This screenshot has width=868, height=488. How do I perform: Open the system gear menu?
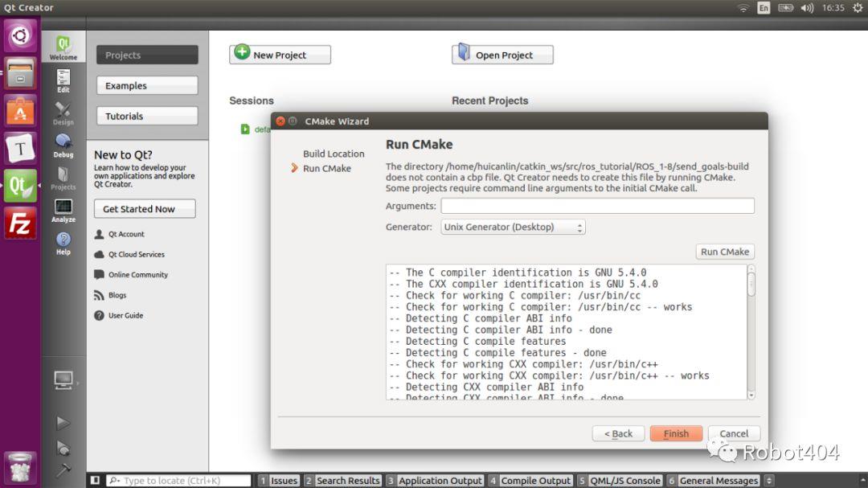[858, 8]
